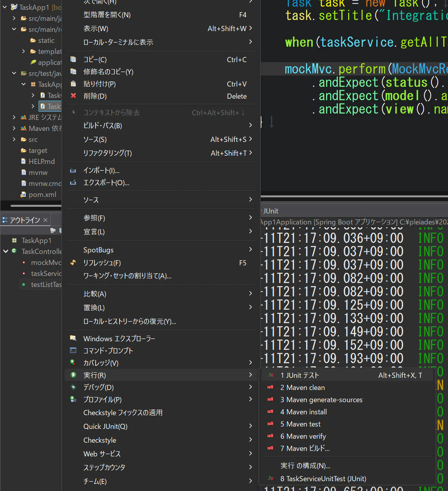
Task: Click the green class icon beside TaskControlle in Outline
Action: pyautogui.click(x=14, y=251)
